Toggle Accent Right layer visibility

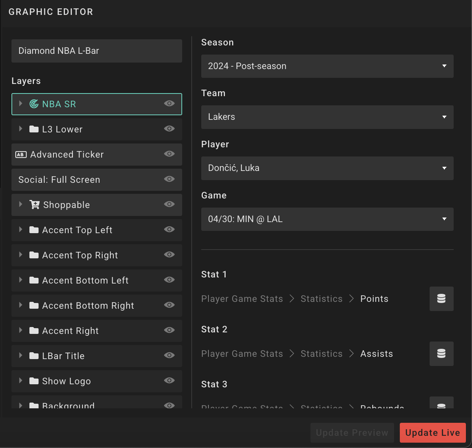(x=169, y=330)
